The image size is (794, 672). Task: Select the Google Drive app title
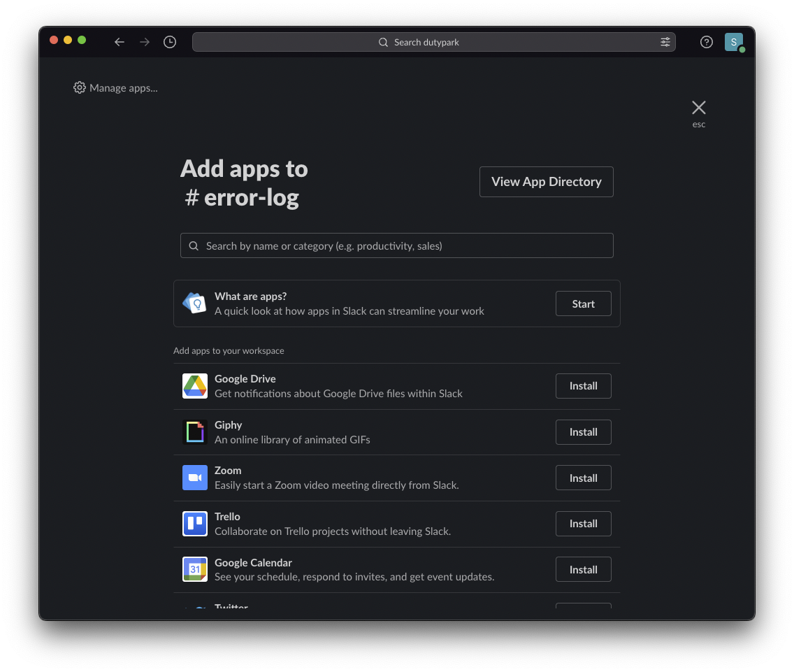[245, 378]
